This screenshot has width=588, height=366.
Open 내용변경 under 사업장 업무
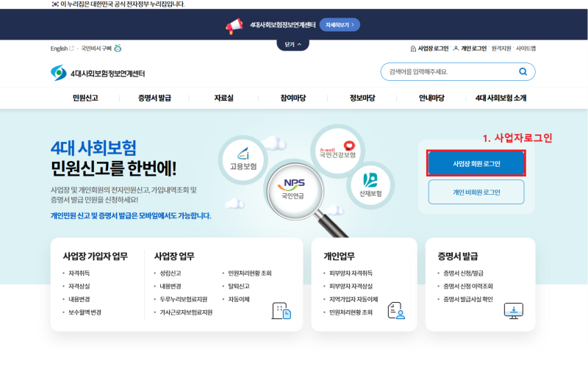click(171, 286)
